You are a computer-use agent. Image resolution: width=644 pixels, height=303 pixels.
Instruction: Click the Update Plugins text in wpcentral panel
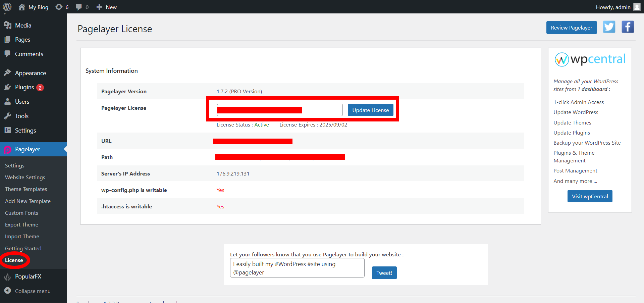[x=572, y=133]
